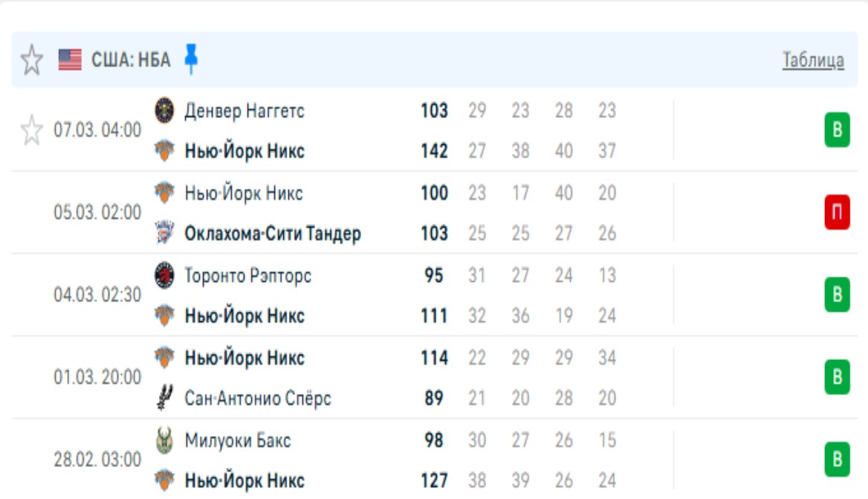Click the green В badge for Toronto match
Viewport: 868px width, 499px height.
click(x=837, y=295)
